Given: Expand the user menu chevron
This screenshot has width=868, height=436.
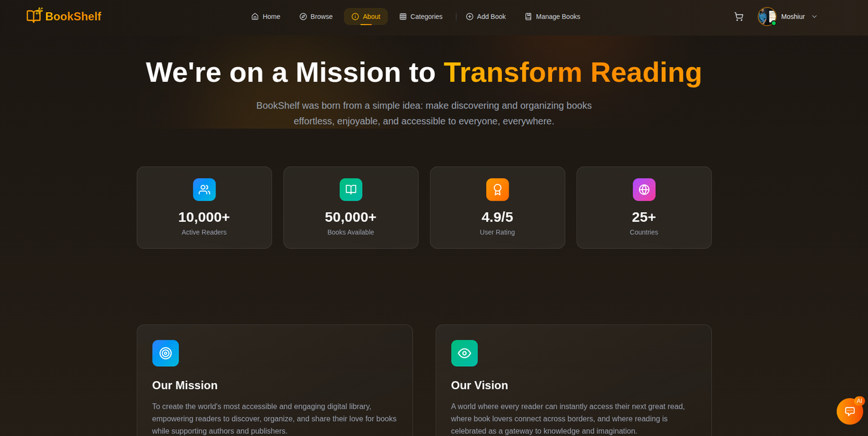Looking at the screenshot, I should [814, 16].
